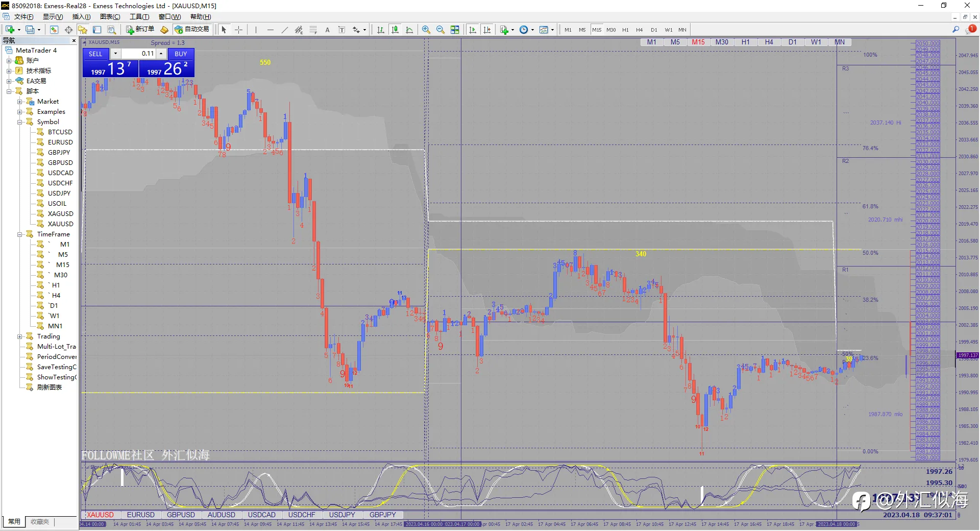The width and height of the screenshot is (980, 531).
Task: Switch to candlestick chart display
Action: point(395,30)
